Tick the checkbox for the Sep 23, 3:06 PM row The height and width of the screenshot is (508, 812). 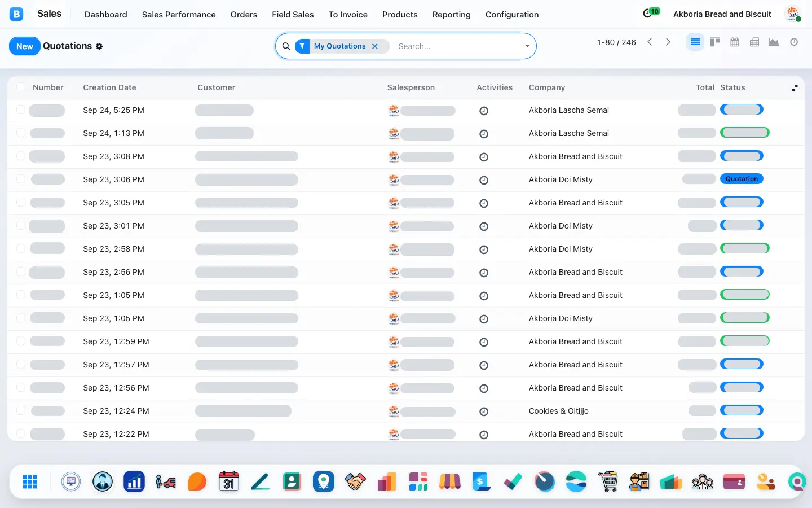tap(21, 179)
